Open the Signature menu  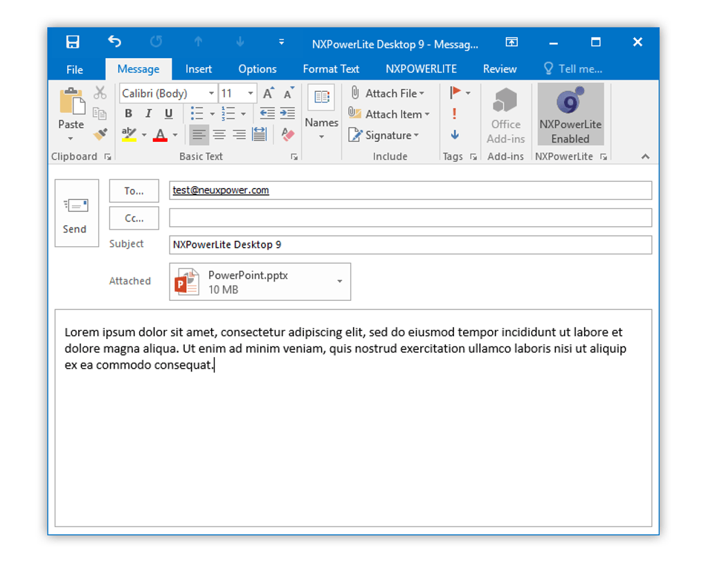coord(383,135)
